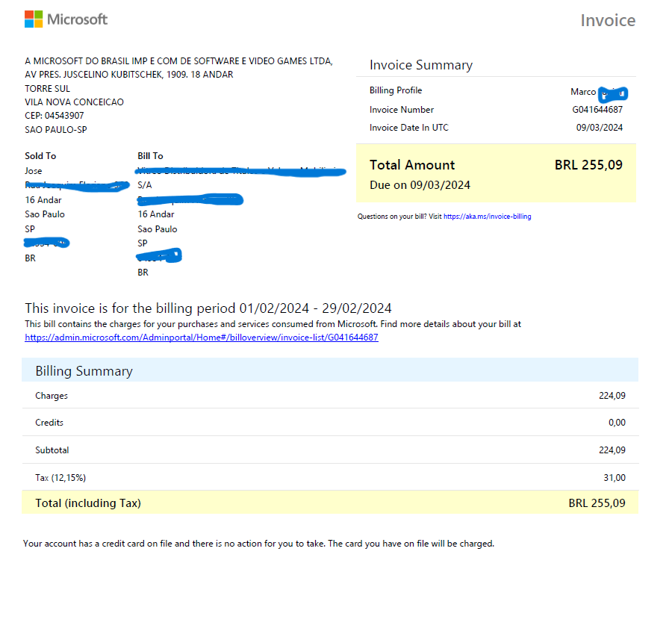
Task: Click the tax amount 31,00
Action: pos(615,478)
